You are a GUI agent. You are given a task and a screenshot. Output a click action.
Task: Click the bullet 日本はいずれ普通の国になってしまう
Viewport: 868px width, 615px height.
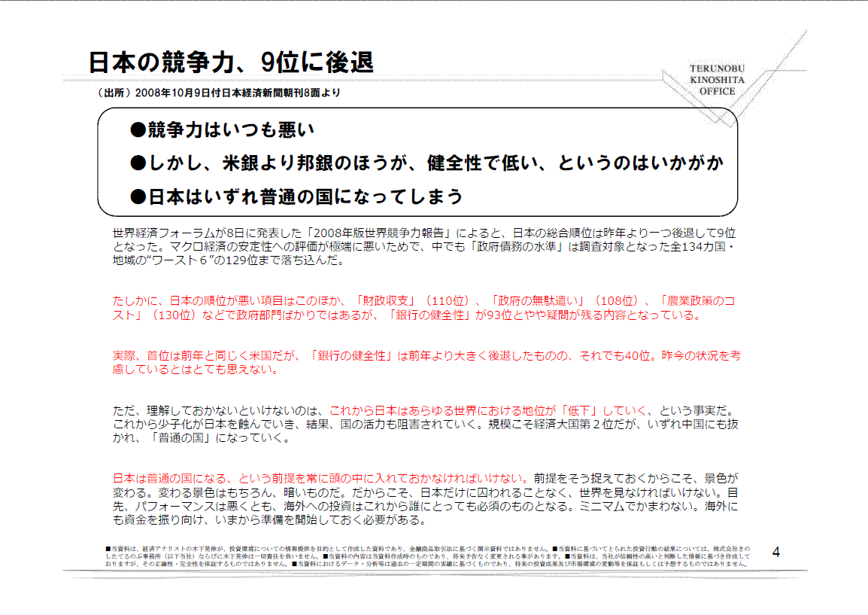296,196
